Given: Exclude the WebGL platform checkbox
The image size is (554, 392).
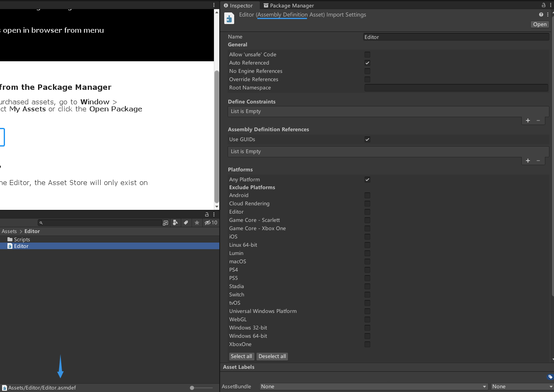Looking at the screenshot, I should click(x=367, y=320).
